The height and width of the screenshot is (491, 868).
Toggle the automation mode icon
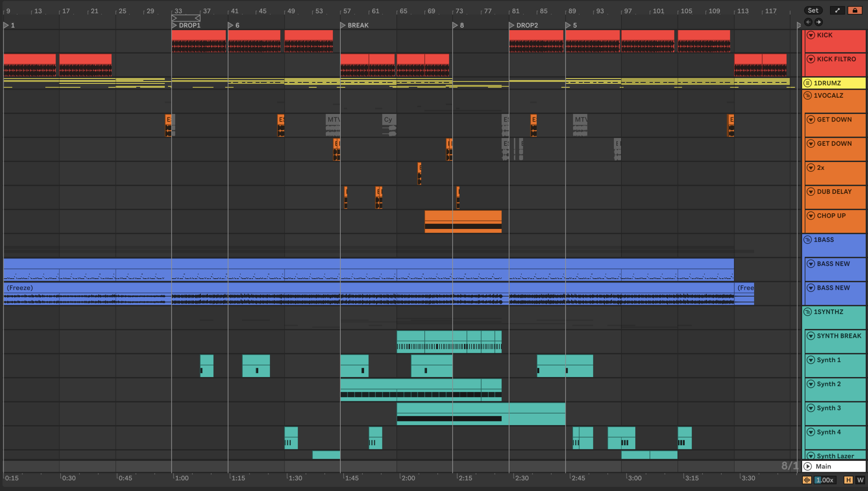point(837,11)
